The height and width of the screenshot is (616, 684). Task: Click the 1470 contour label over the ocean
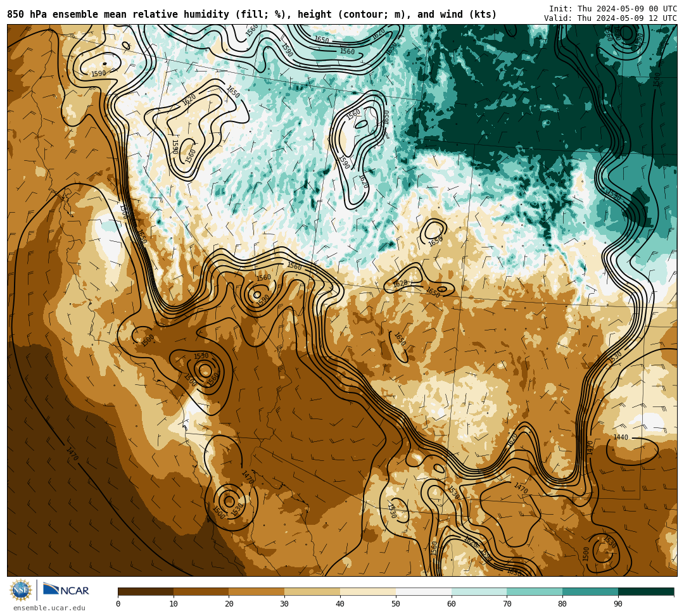72,454
